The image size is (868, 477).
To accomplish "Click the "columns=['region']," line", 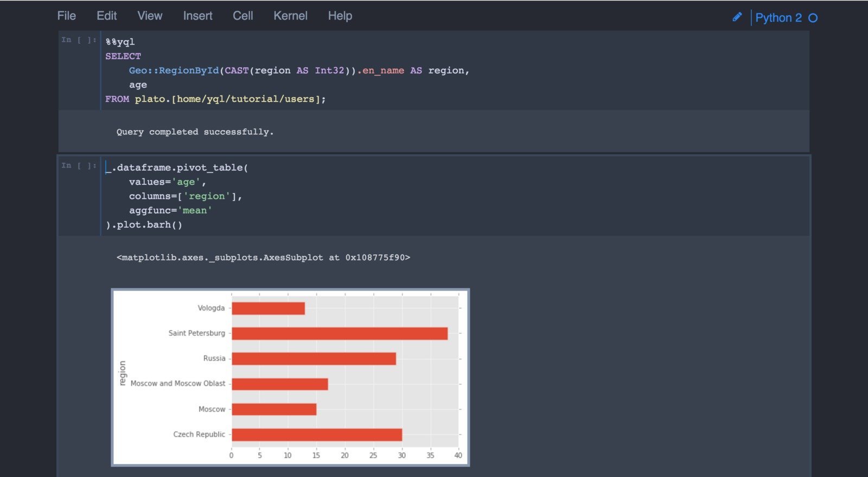I will [x=186, y=196].
